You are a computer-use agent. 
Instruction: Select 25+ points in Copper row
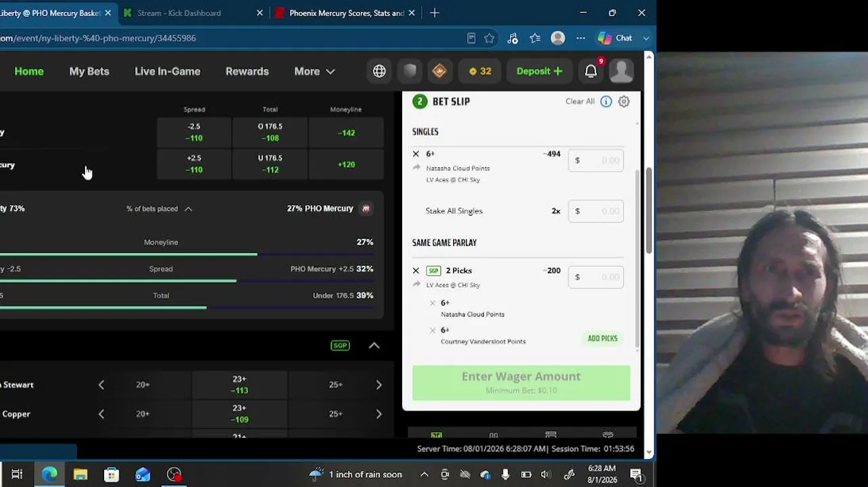(x=335, y=414)
